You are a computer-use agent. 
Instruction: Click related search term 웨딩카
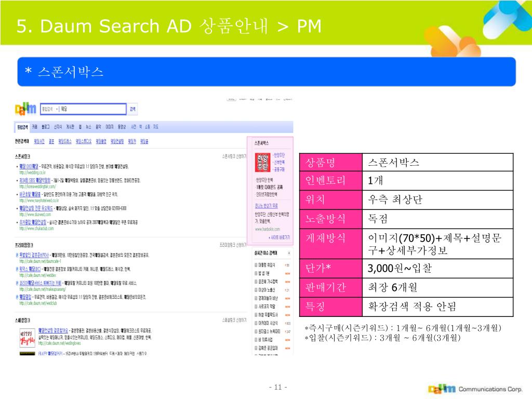[132, 141]
